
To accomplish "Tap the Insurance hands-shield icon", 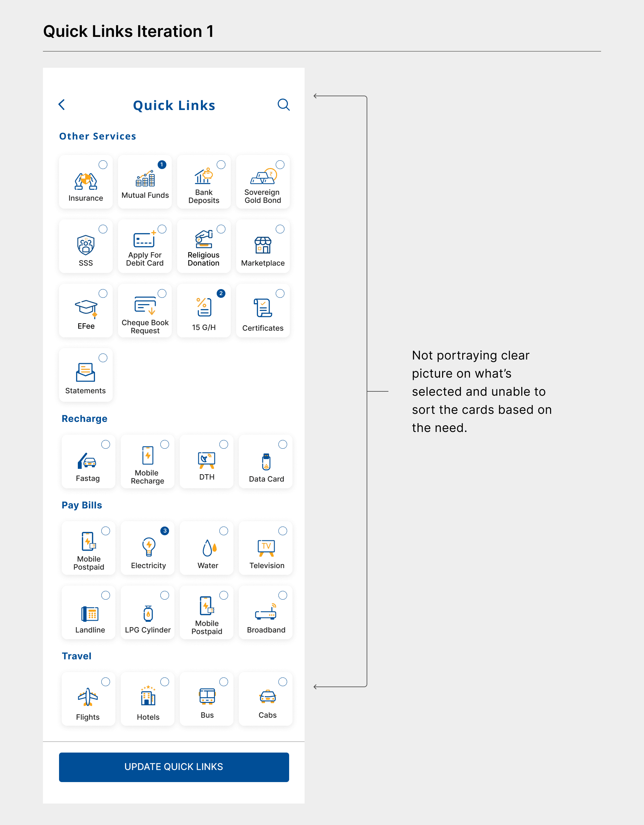I will point(86,181).
